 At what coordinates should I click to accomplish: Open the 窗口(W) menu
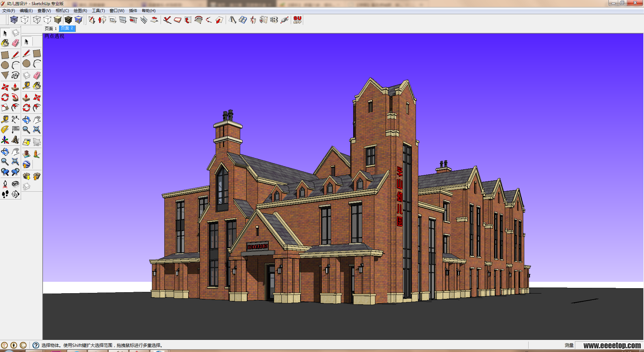(x=117, y=11)
